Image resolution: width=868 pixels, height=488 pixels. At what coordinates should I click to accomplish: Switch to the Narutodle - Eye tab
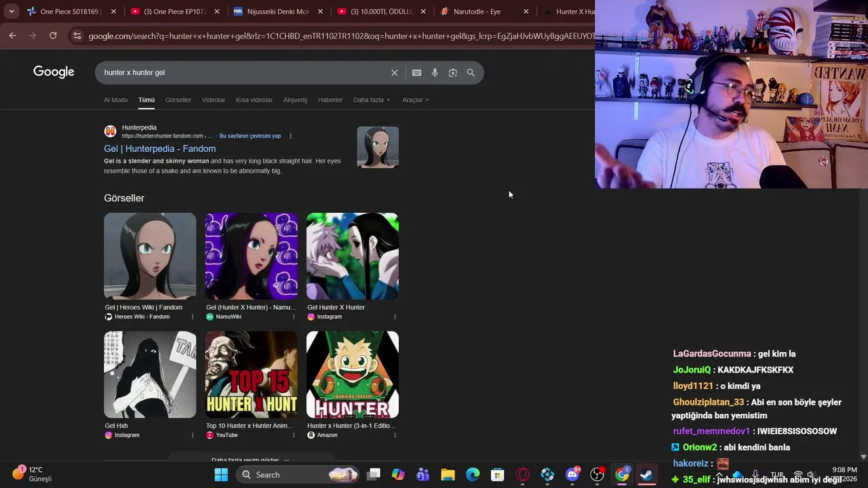484,12
